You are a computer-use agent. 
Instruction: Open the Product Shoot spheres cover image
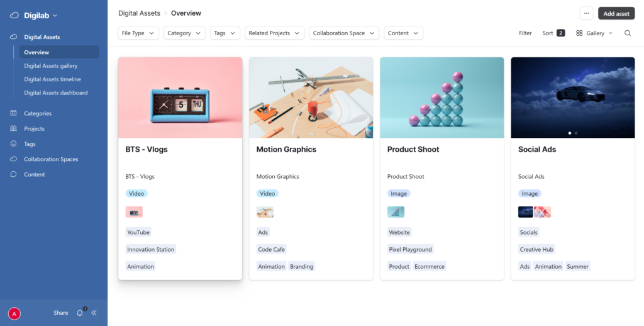tap(442, 98)
